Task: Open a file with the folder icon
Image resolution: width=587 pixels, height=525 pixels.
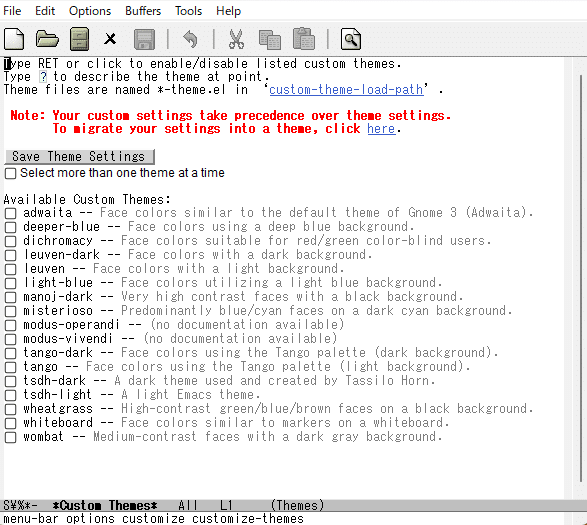Action: click(47, 39)
